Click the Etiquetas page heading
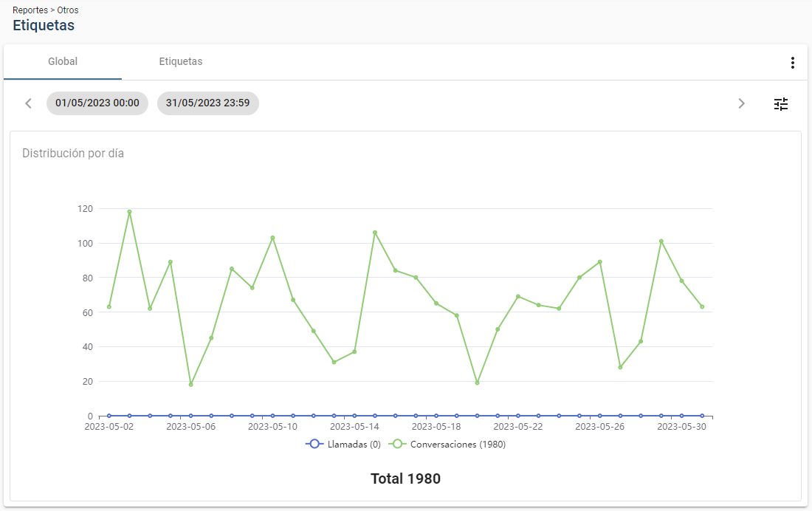This screenshot has width=812, height=511. coord(44,25)
